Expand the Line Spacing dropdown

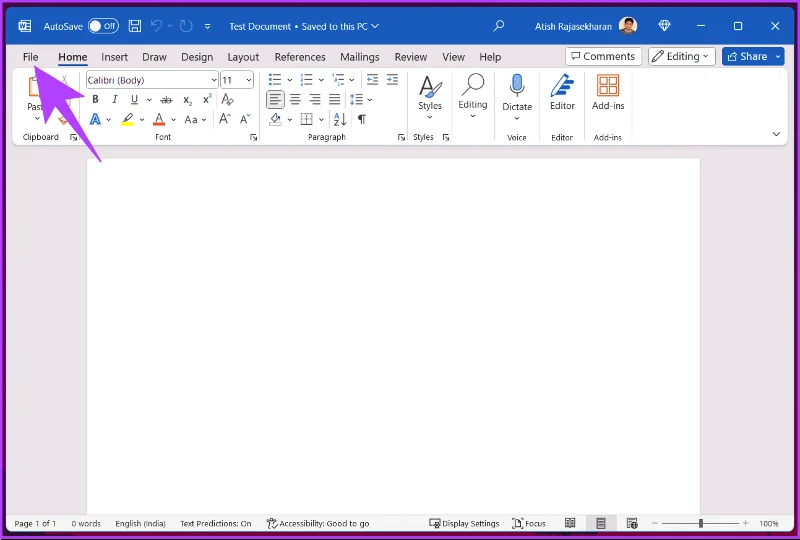coord(370,100)
